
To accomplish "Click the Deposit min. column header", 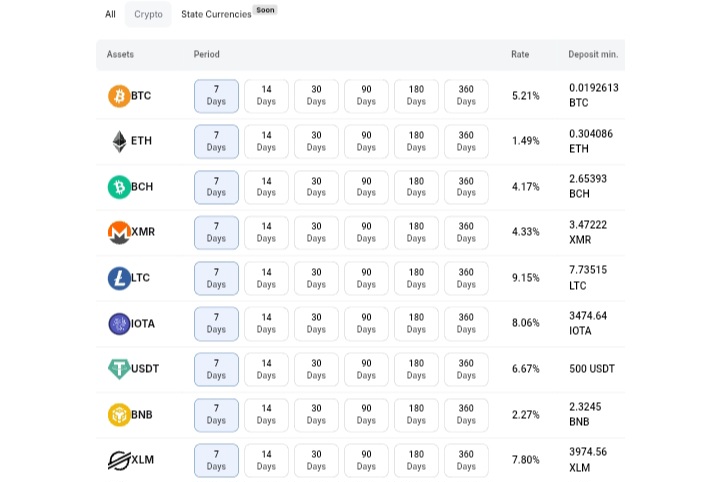I will (x=593, y=54).
